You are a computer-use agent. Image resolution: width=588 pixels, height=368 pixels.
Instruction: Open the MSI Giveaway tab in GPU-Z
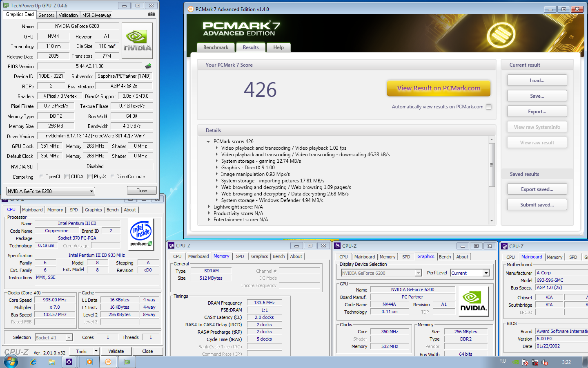[96, 15]
